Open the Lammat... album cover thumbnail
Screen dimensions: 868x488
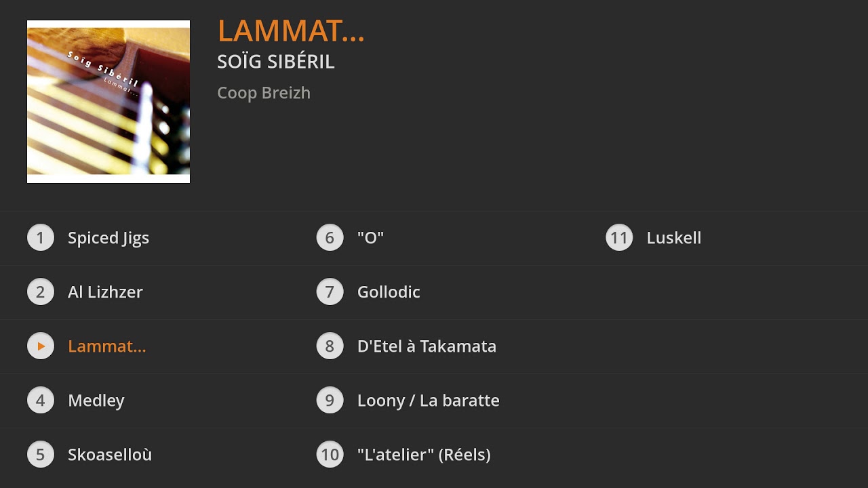click(x=108, y=102)
